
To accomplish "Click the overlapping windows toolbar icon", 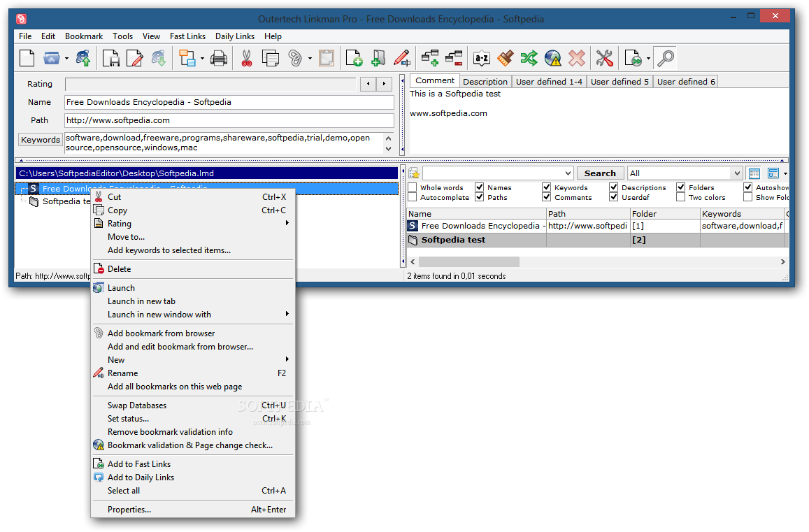I will 187,58.
